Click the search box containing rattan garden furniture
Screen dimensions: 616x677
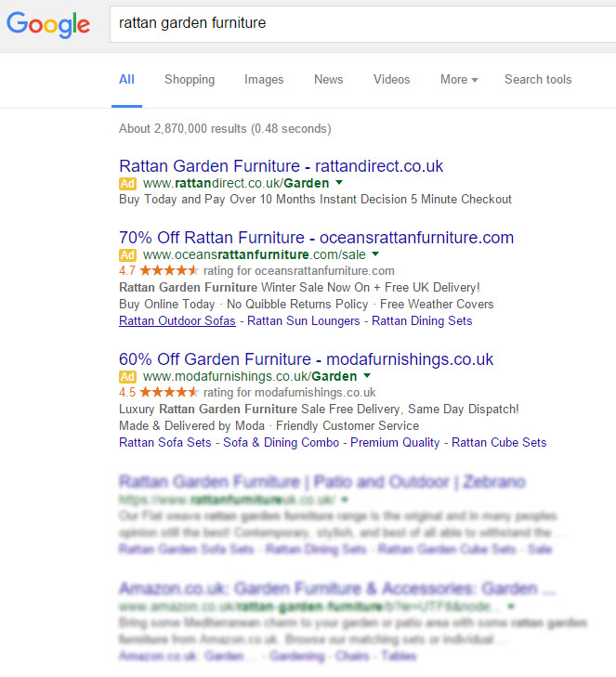click(363, 24)
